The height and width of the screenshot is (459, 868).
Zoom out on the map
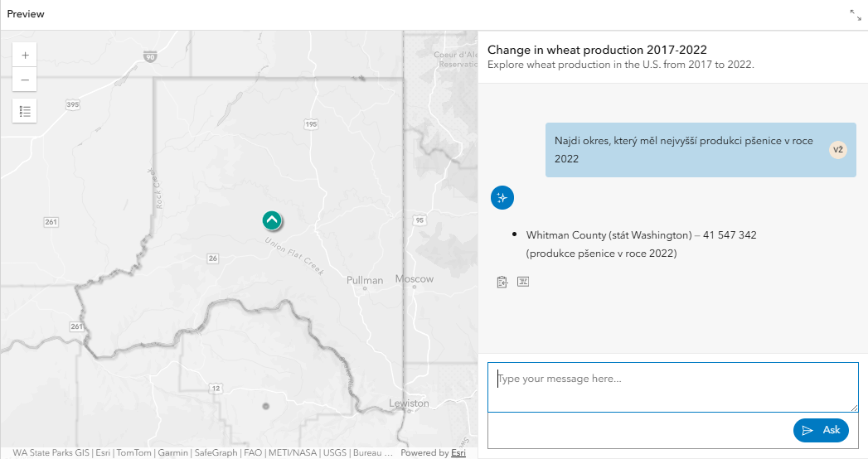tap(25, 80)
